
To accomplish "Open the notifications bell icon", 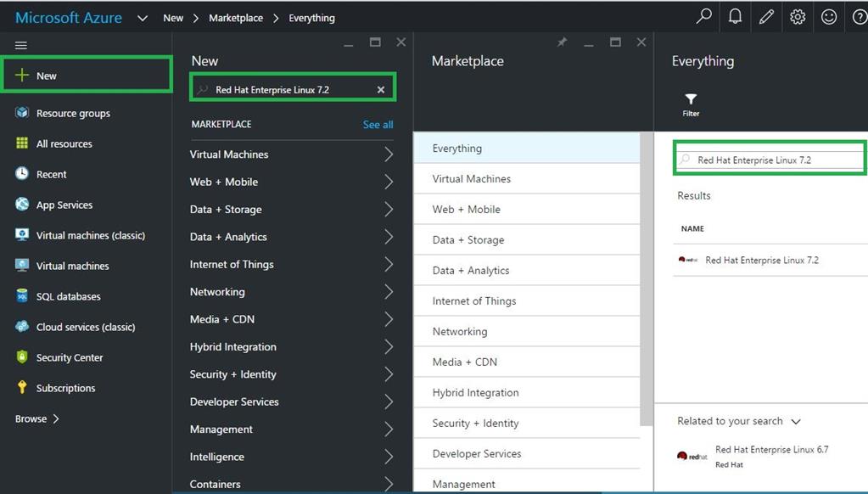I will [x=736, y=17].
